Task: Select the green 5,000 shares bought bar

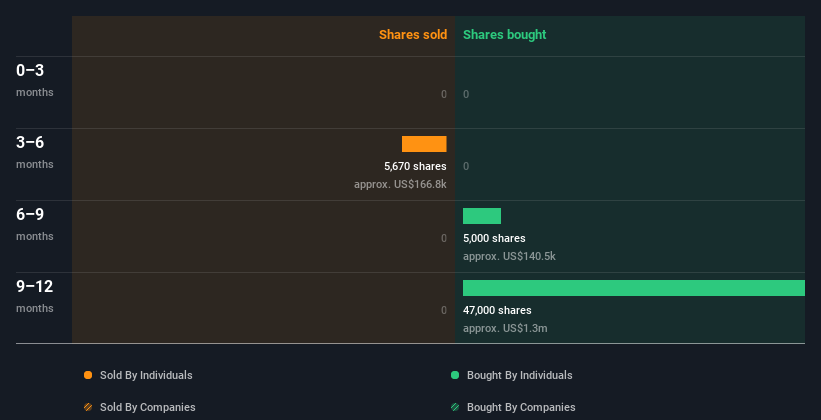Action: click(482, 216)
